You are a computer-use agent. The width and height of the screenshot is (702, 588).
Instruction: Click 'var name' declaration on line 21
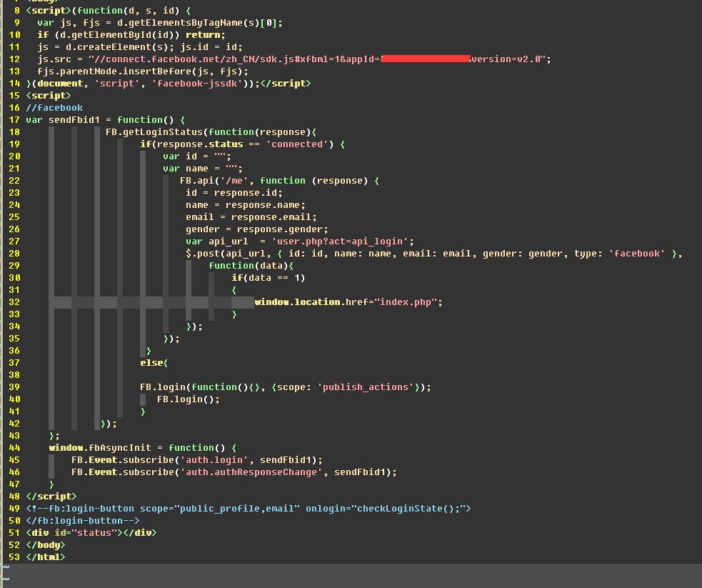[186, 168]
